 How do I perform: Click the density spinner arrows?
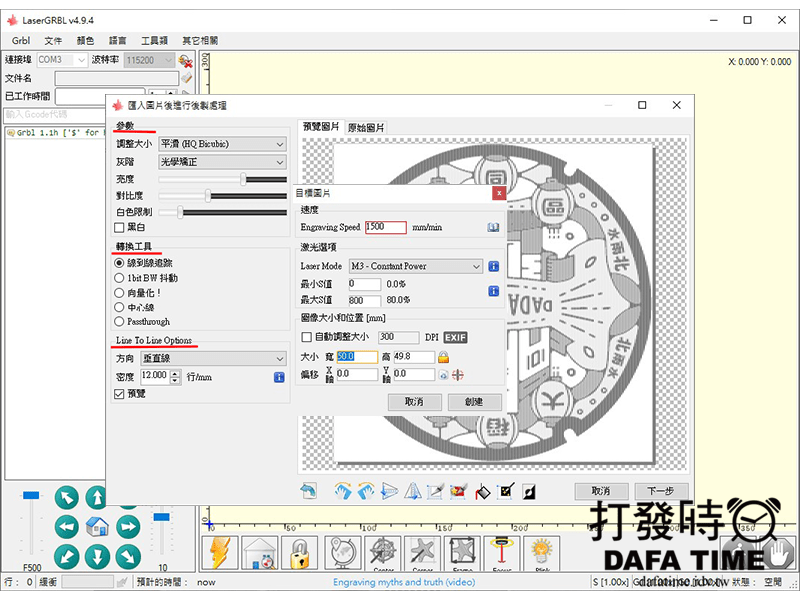[176, 377]
